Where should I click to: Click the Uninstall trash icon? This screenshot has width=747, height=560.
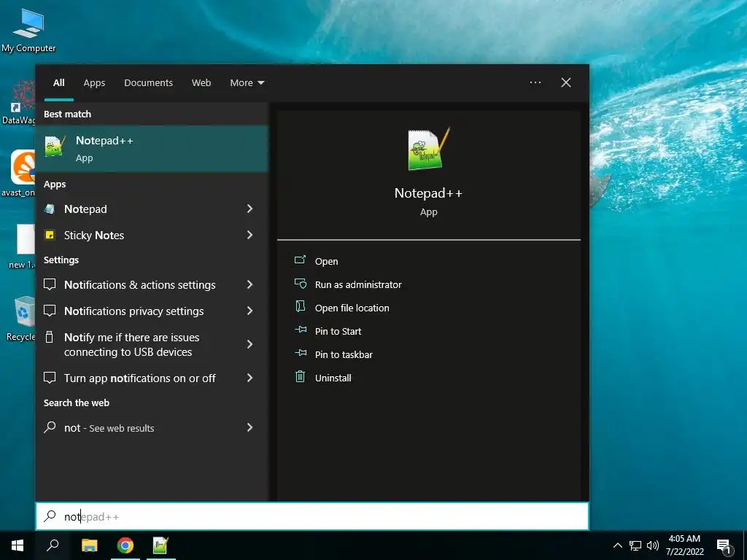pyautogui.click(x=300, y=376)
